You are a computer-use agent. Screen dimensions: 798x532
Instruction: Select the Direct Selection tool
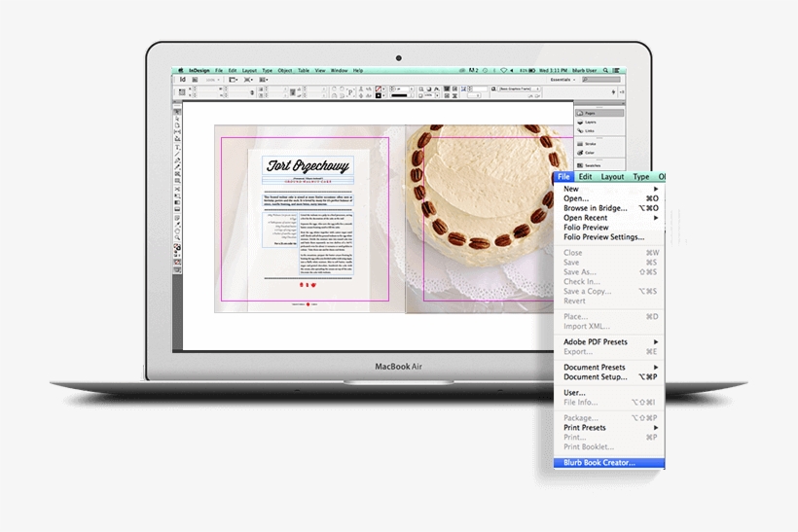pyautogui.click(x=177, y=119)
